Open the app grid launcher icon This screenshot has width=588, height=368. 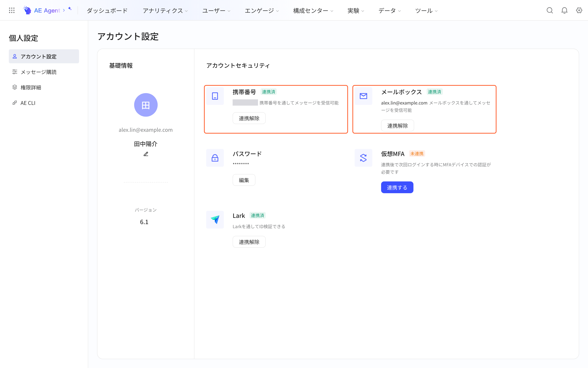[12, 10]
